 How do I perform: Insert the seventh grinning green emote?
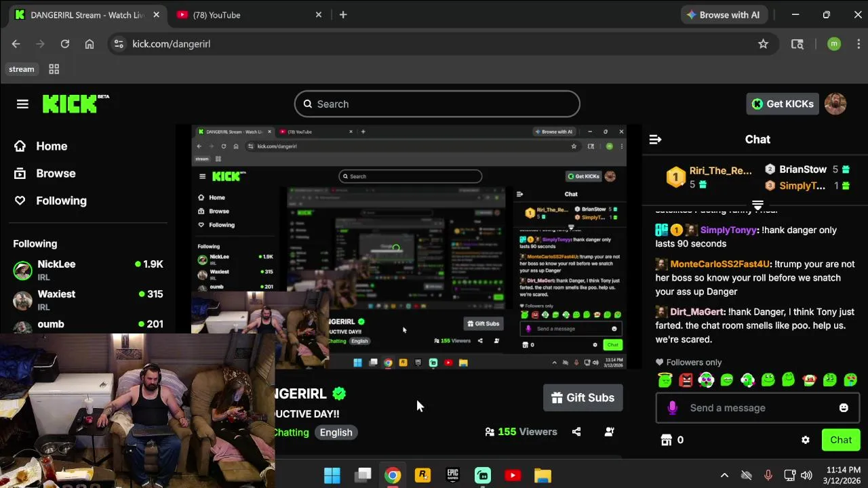coord(788,380)
